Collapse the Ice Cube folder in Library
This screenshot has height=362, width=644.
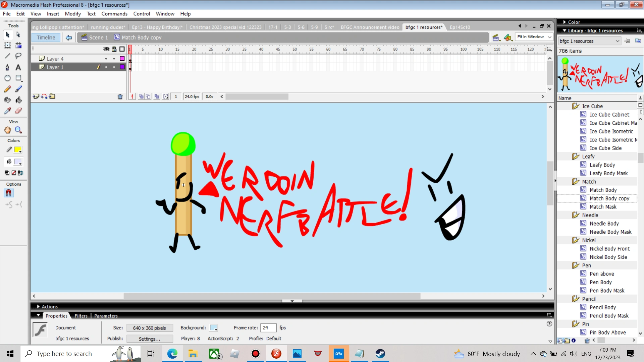[x=575, y=106]
